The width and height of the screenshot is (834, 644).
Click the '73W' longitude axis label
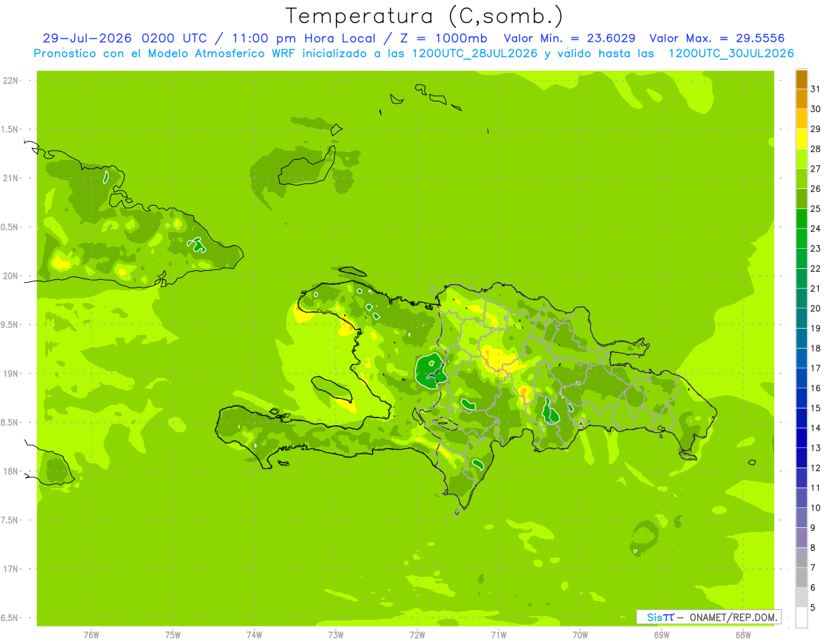[x=336, y=635]
